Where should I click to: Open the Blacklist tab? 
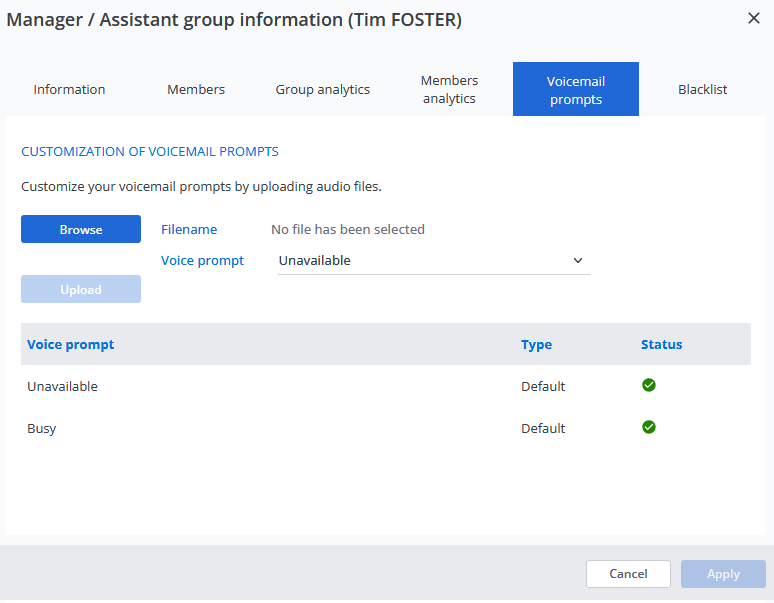point(702,90)
